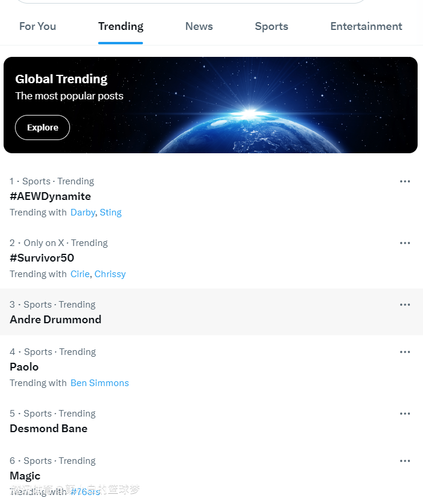Screen dimensions: 423x504
Task: Open more options for Andre Drummond trend
Action: [405, 305]
